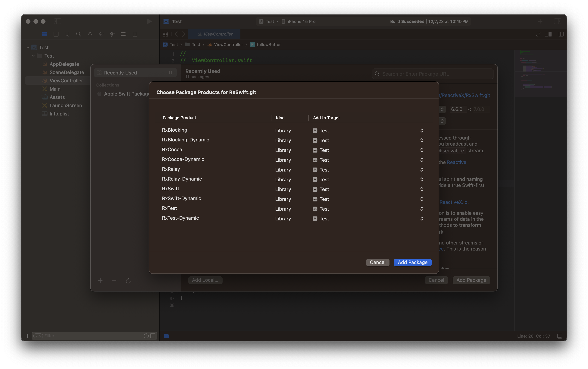588x369 pixels.
Task: Collapse the Test project root
Action: click(28, 48)
